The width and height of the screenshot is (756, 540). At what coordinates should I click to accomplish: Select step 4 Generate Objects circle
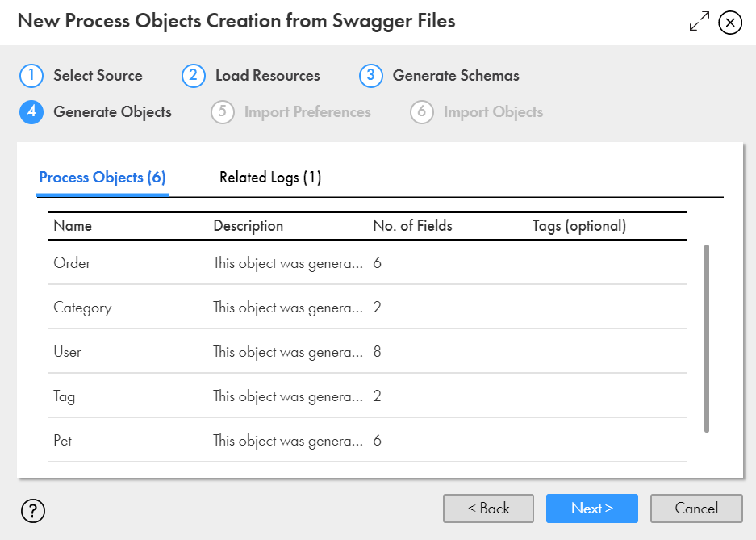pos(31,112)
